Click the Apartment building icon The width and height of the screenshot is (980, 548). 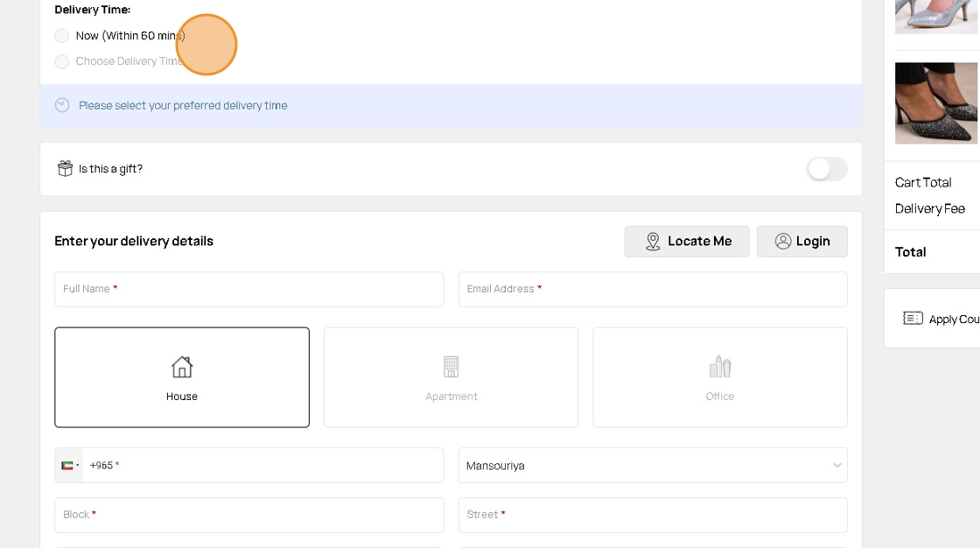pos(451,367)
